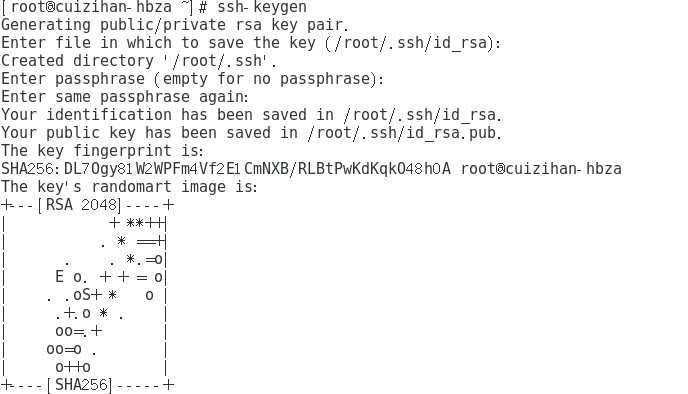Click the 'Enter same passphrase again' line
This screenshot has height=394, width=688.
[x=125, y=97]
